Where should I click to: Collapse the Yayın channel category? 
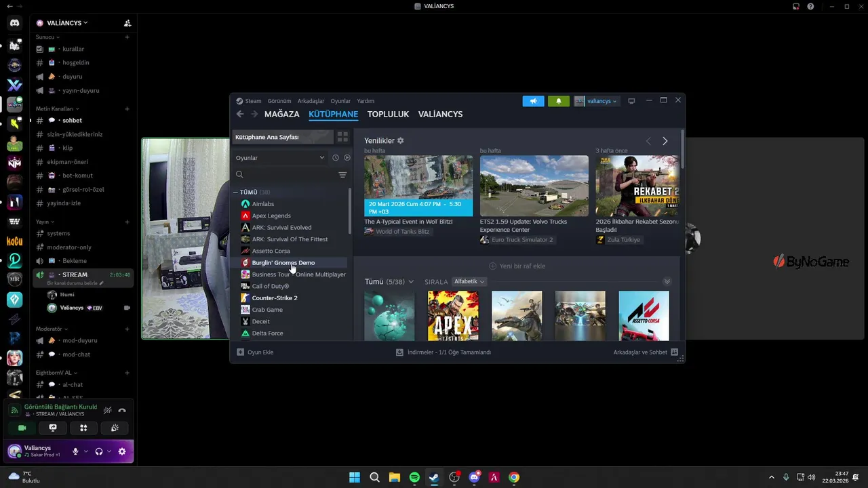[45, 222]
